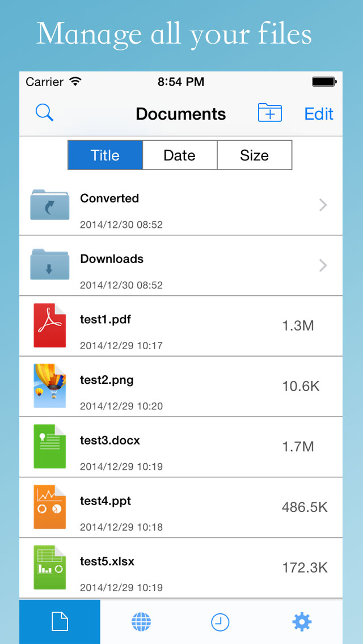Keep Title sorting selected

click(x=105, y=155)
